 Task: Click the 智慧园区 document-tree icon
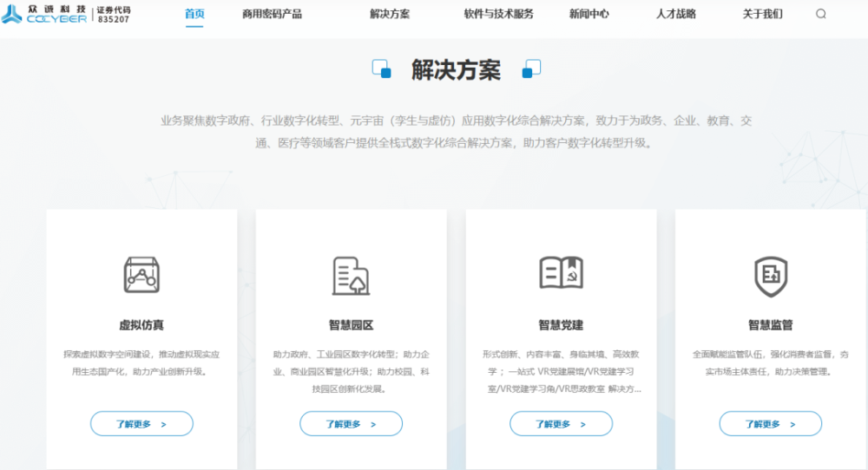tap(351, 276)
